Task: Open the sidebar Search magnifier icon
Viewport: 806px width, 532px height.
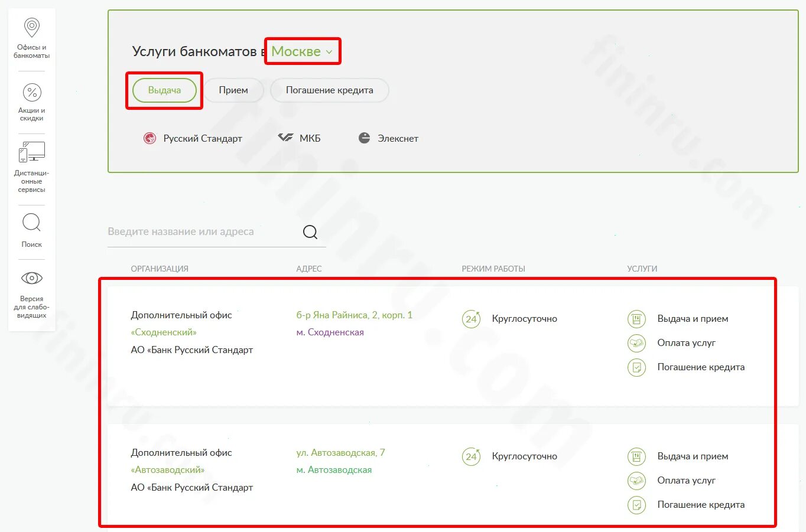Action: pos(31,223)
